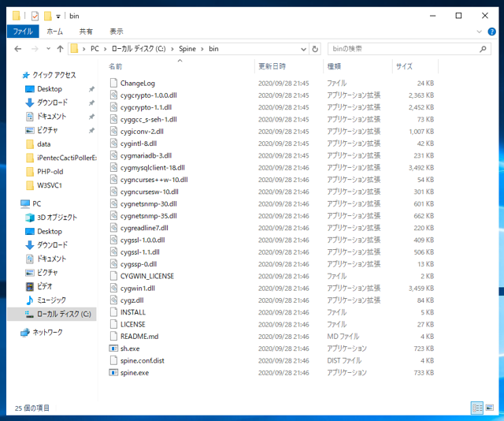Screen dimensions: 504x421
Task: Open pinned Desktop under Quick Access
Action: click(50, 89)
